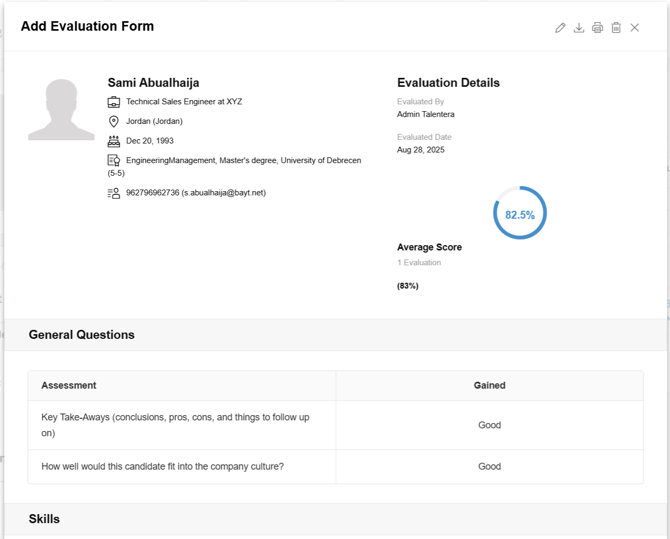Click birthday cake icon beside Dec 20, 1993
Screen dimensions: 670x539
click(114, 141)
